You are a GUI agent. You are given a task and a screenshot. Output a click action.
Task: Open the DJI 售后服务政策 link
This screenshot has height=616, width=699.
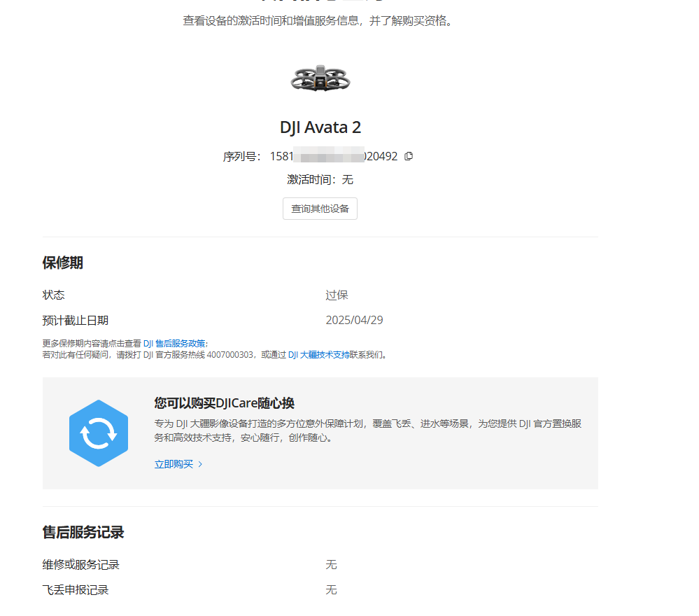(174, 344)
